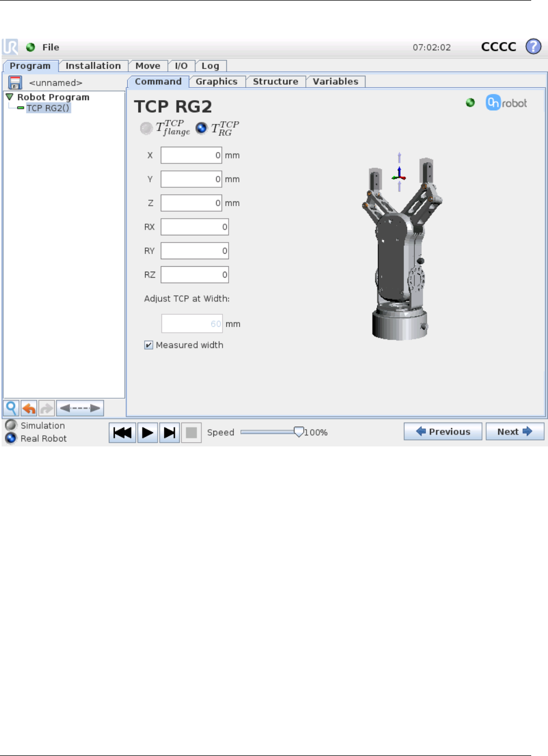Select the T RG TCP radio button

click(x=201, y=128)
